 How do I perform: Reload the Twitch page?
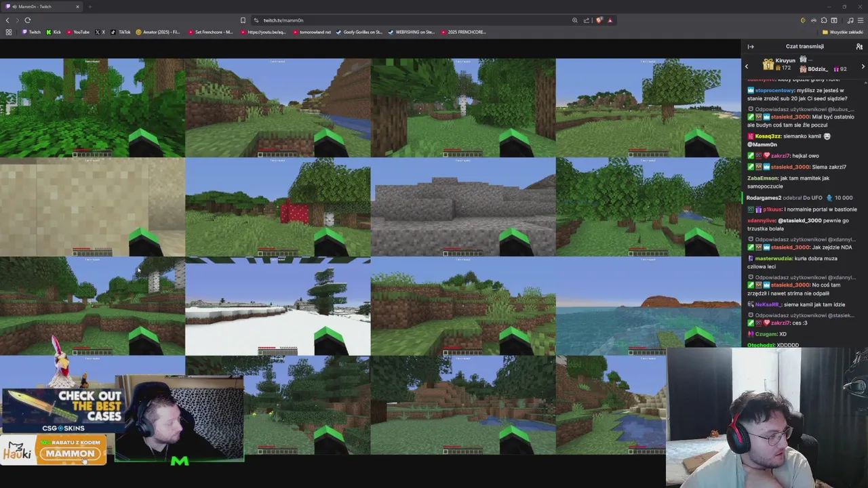coord(28,20)
